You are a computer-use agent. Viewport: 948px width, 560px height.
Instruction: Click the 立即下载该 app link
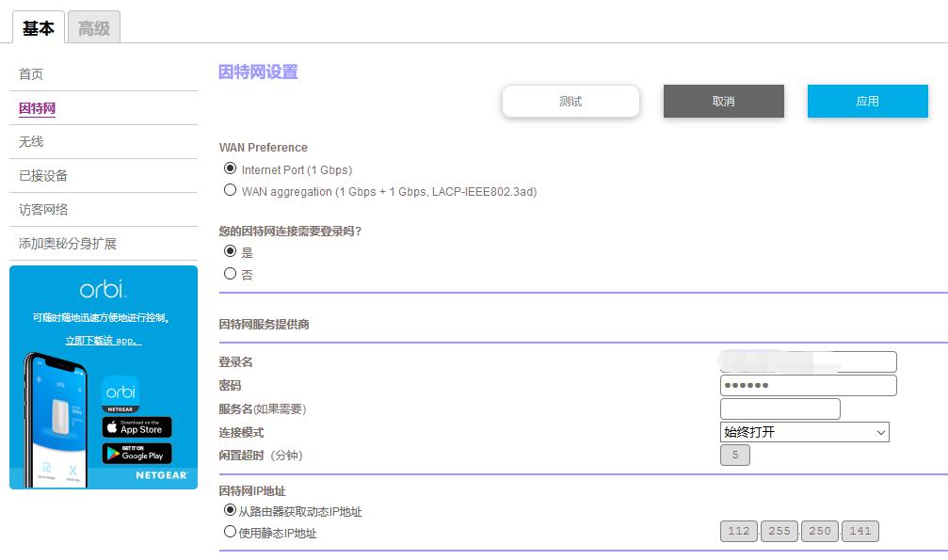pyautogui.click(x=103, y=340)
